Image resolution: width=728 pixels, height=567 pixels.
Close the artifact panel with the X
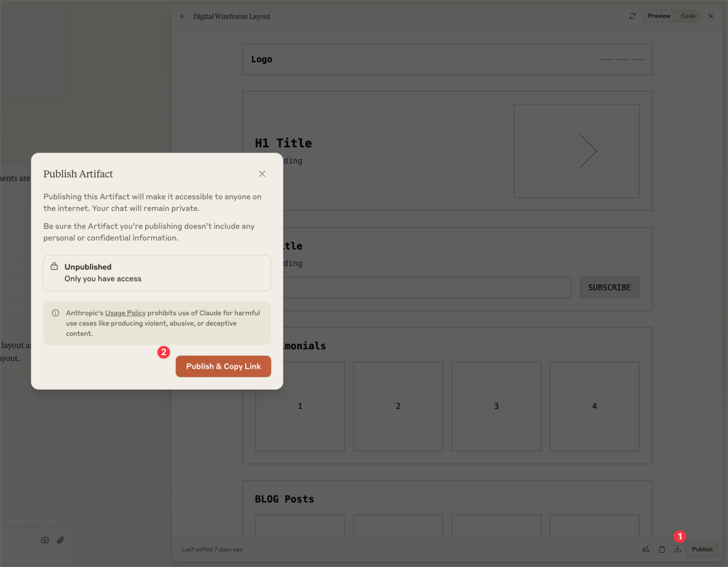coord(711,16)
